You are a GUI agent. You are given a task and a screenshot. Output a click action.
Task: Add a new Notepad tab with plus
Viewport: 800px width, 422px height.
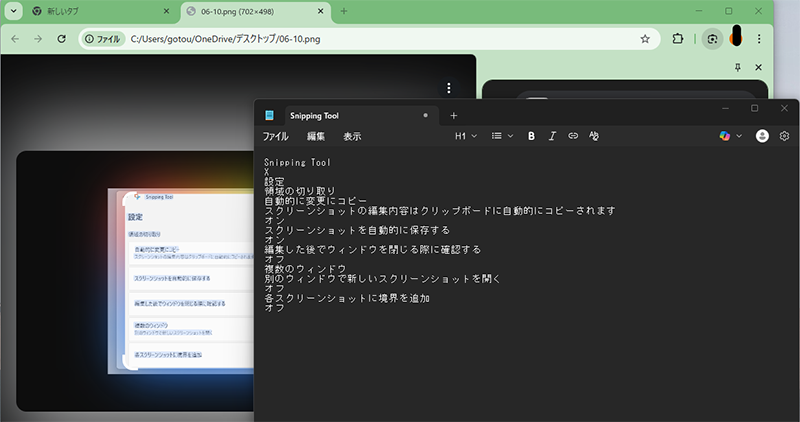[454, 116]
